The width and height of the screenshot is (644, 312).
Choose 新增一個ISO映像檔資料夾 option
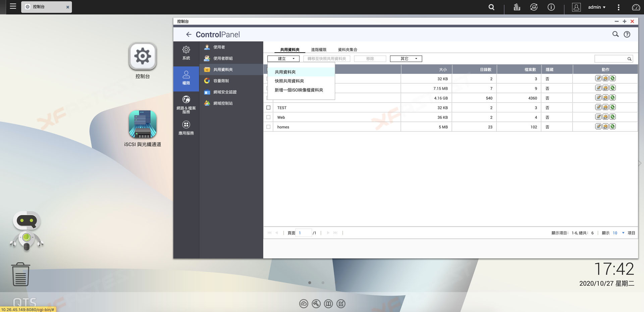pyautogui.click(x=301, y=90)
